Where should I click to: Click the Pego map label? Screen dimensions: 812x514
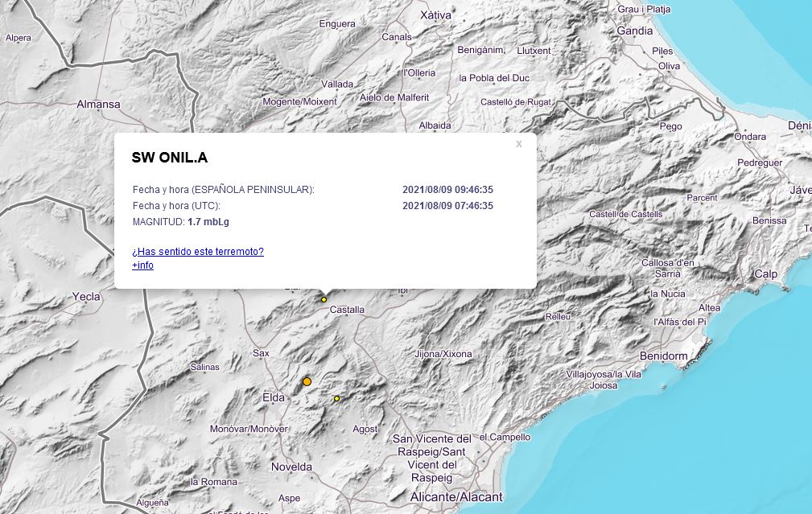point(670,126)
